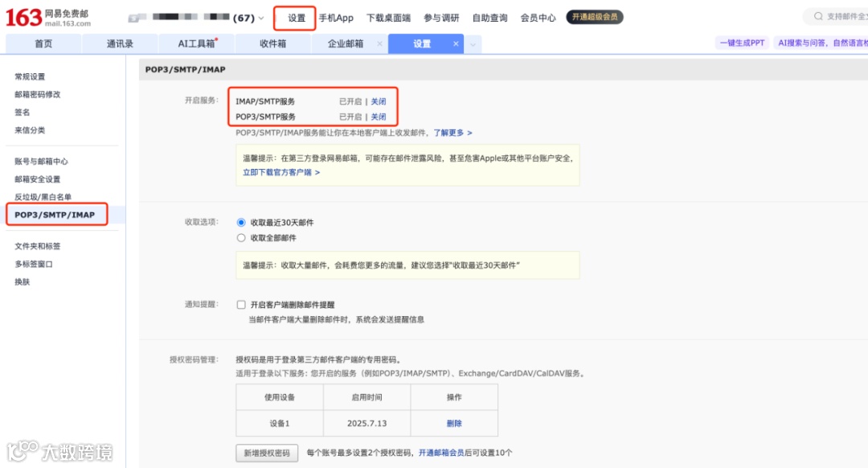Viewport: 868px width, 468px height.
Task: Click the 设备1 table cell
Action: point(280,423)
